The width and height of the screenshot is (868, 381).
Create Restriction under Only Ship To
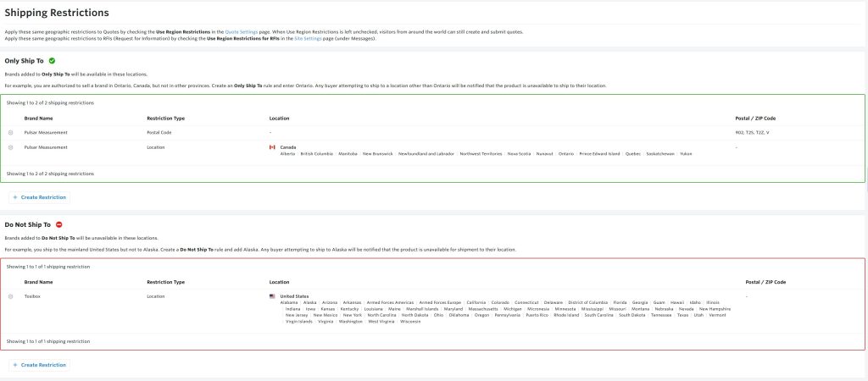[x=39, y=197]
